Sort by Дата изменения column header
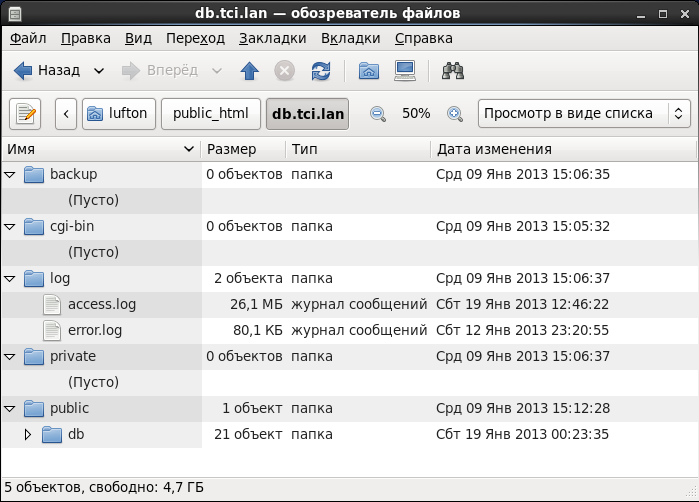The width and height of the screenshot is (699, 502). pyautogui.click(x=563, y=149)
